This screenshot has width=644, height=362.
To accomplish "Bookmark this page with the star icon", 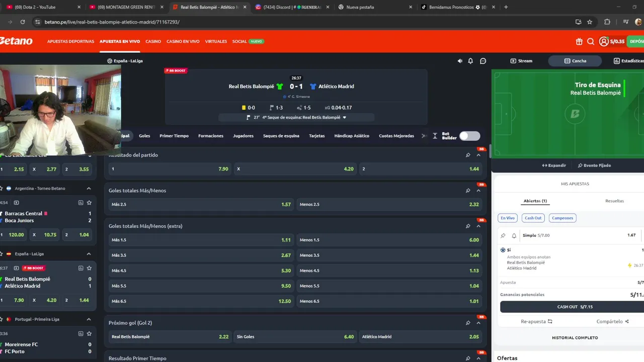I will tap(590, 22).
